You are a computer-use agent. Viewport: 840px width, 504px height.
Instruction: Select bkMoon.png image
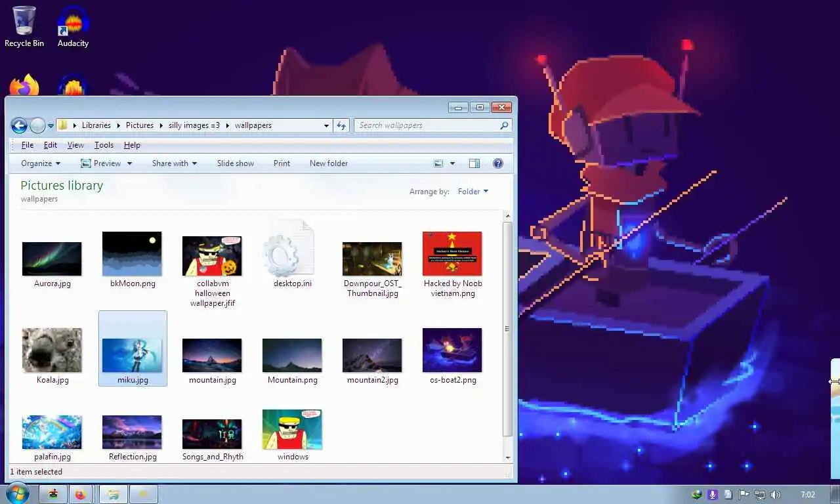(132, 253)
